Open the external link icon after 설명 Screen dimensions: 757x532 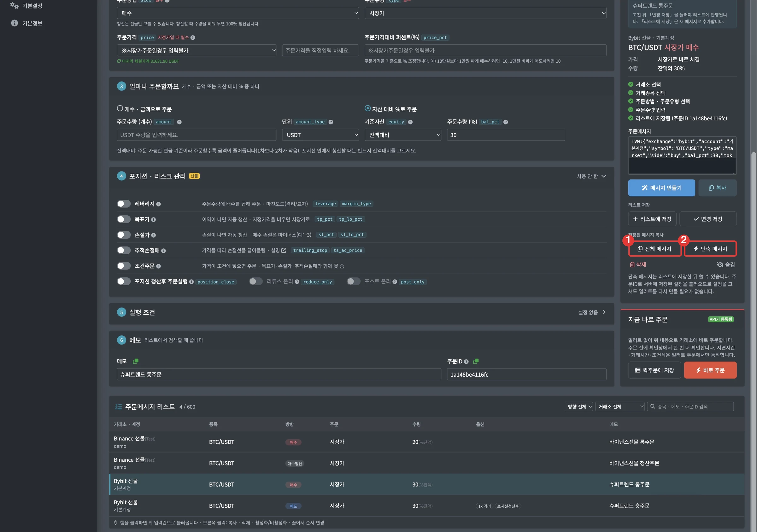point(284,250)
